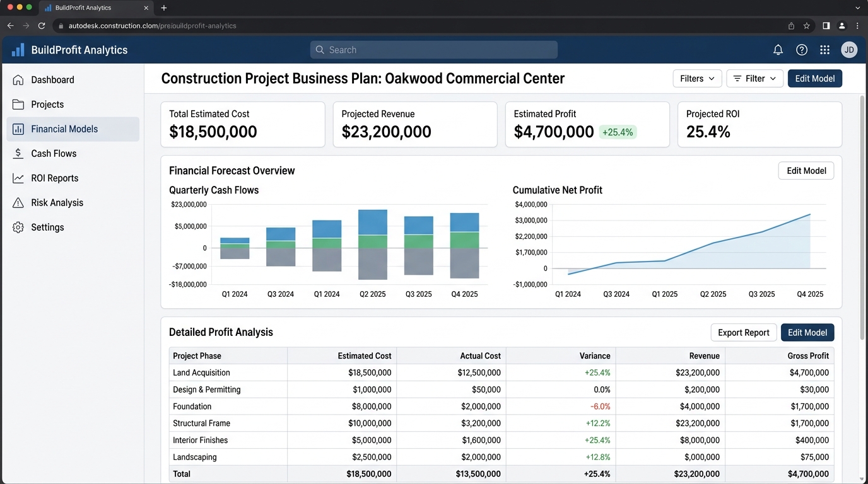Open the apps grid launcher icon
The height and width of the screenshot is (484, 868).
click(x=824, y=50)
